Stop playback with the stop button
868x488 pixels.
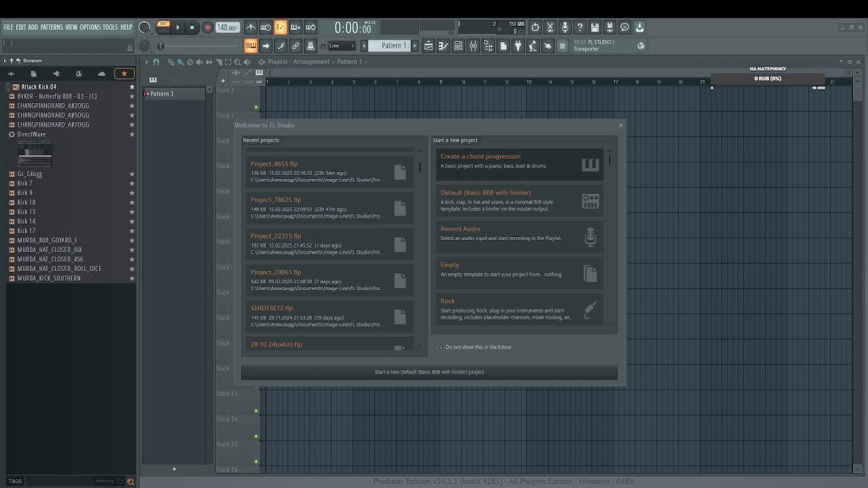click(192, 27)
